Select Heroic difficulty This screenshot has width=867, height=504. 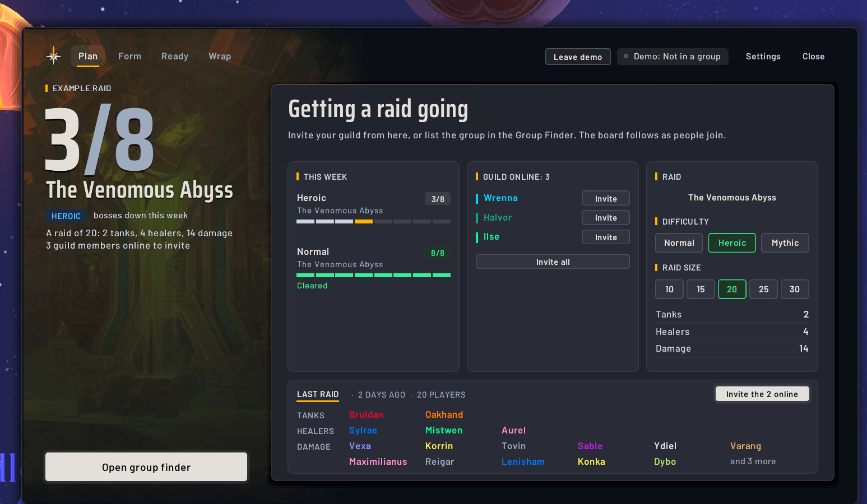tap(732, 242)
